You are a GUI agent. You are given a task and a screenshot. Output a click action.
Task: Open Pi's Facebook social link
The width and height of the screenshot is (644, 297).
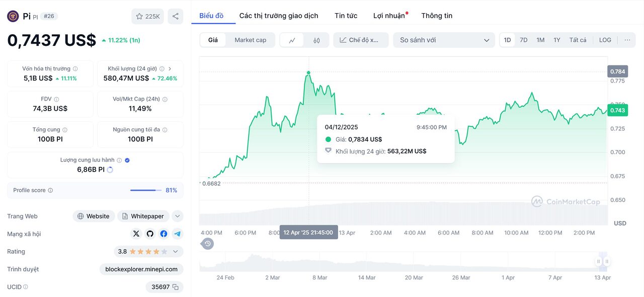pyautogui.click(x=164, y=234)
